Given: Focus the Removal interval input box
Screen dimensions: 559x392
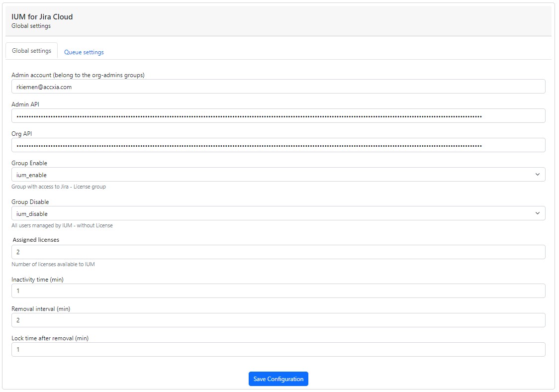Looking at the screenshot, I should (x=278, y=320).
